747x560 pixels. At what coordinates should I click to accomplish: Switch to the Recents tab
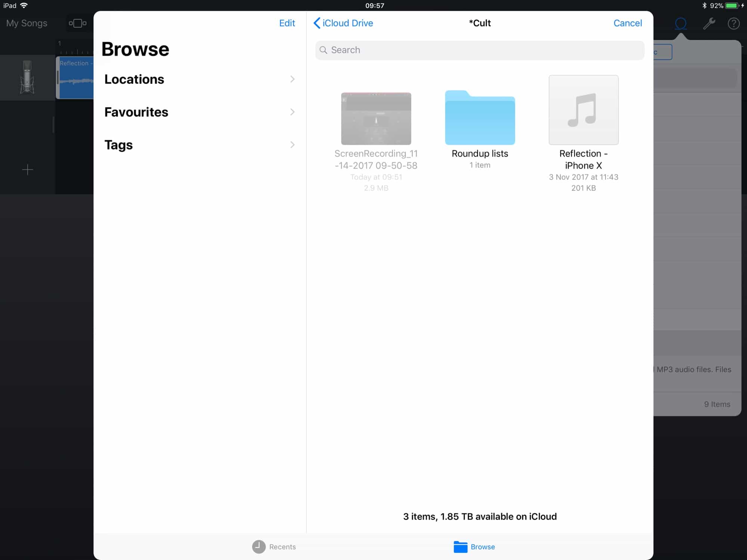pos(274,547)
